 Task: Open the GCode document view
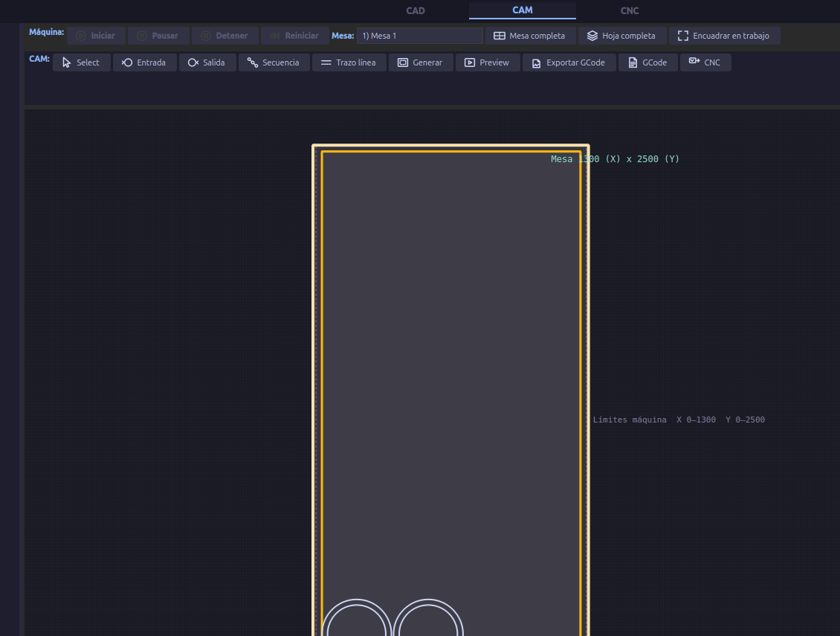648,62
